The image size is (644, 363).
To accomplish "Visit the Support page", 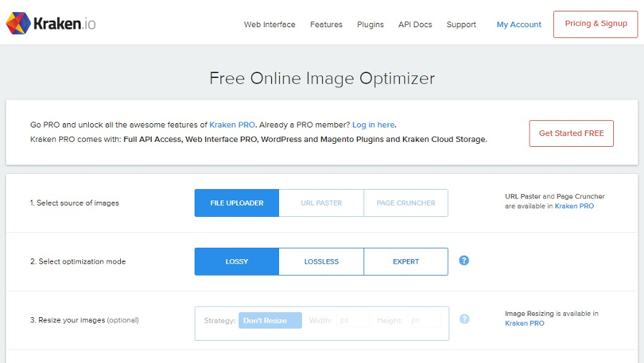I will click(462, 24).
